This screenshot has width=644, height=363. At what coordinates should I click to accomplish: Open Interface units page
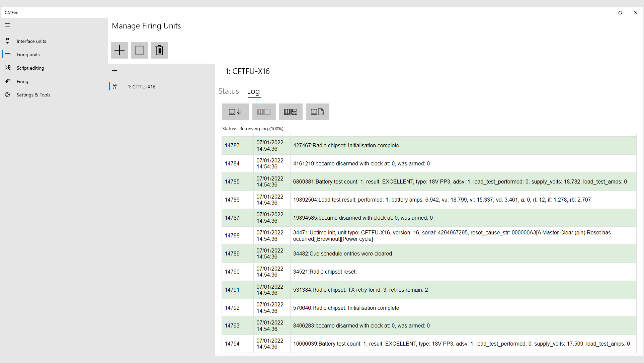point(31,41)
